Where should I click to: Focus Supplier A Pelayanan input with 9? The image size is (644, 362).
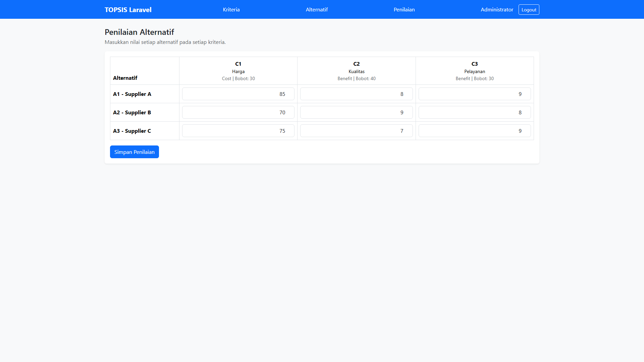475,94
